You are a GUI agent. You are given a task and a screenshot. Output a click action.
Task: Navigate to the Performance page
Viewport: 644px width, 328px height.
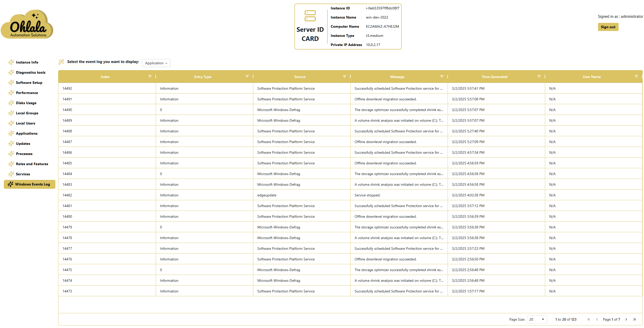click(x=27, y=93)
